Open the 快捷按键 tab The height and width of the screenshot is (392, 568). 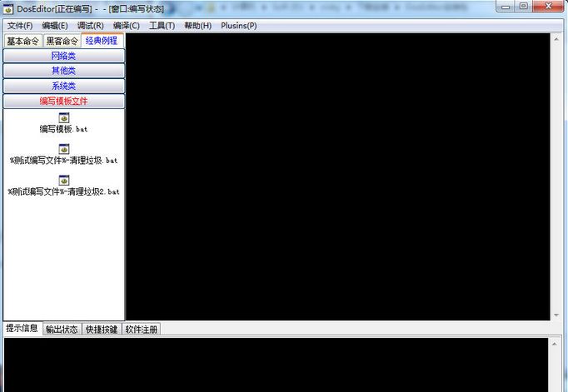[x=102, y=329]
